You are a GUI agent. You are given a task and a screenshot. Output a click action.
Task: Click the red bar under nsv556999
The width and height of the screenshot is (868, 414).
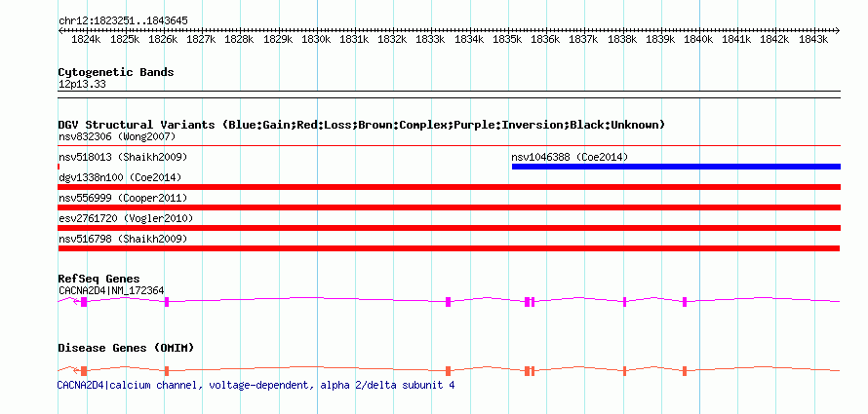pos(450,207)
